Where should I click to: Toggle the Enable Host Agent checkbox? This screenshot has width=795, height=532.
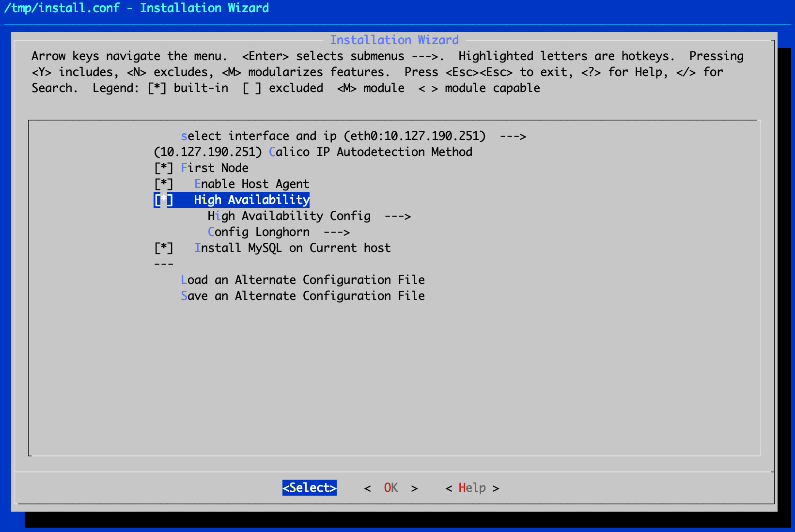(x=164, y=184)
